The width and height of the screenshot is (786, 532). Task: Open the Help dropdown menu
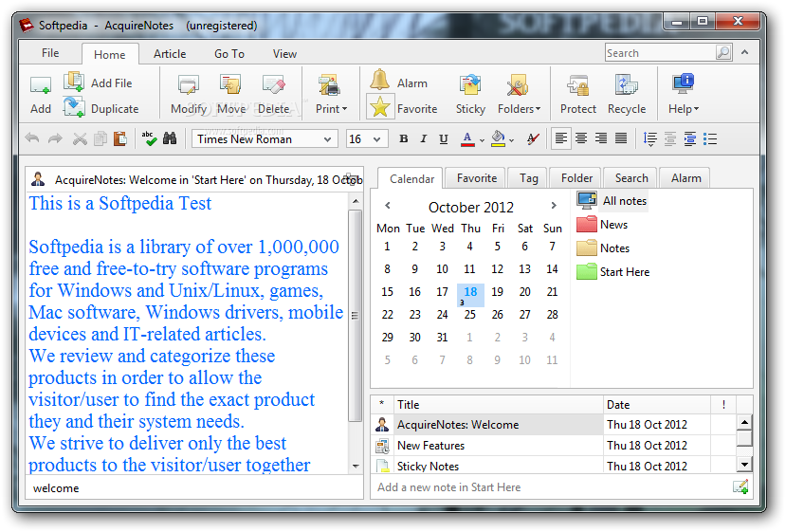pyautogui.click(x=684, y=109)
